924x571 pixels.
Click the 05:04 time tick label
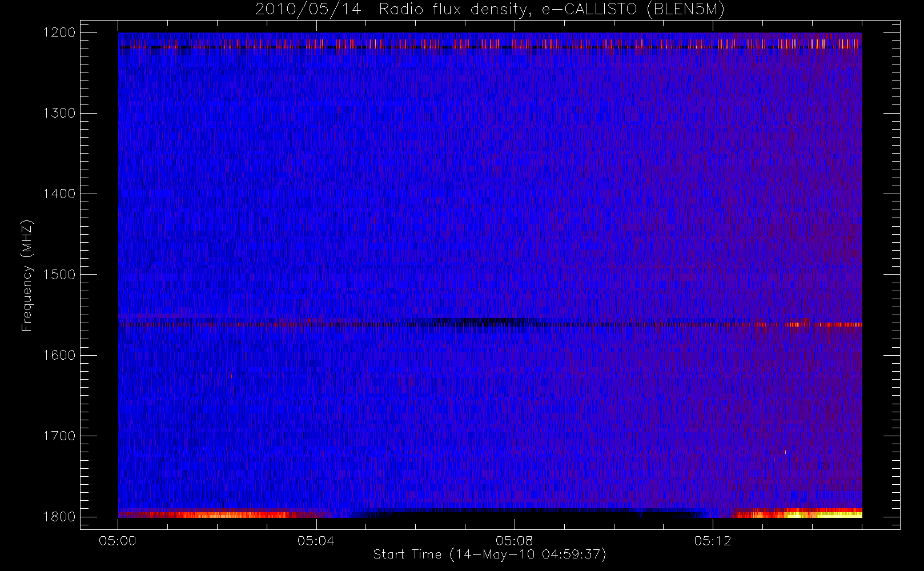click(316, 541)
